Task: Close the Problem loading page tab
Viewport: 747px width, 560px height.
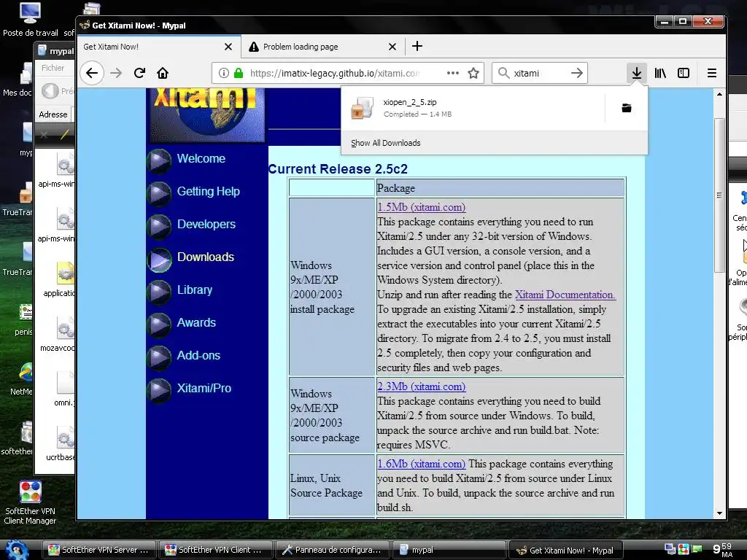Action: coord(392,47)
